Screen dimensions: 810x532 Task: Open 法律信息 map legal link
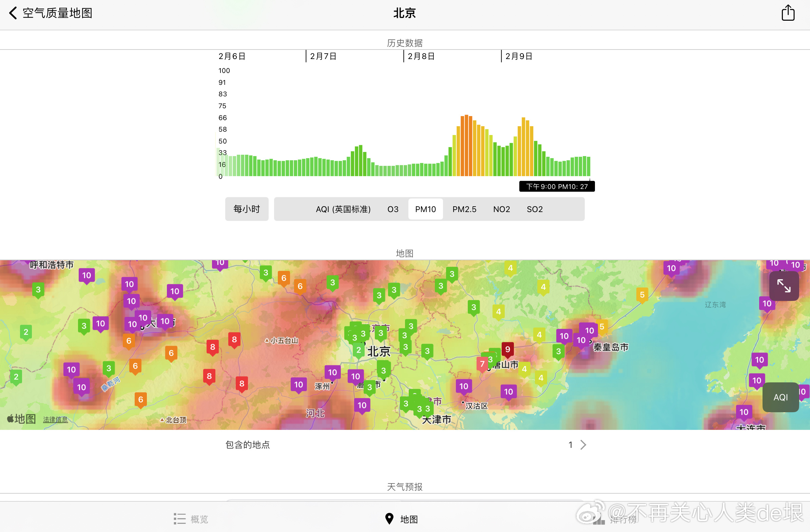55,419
